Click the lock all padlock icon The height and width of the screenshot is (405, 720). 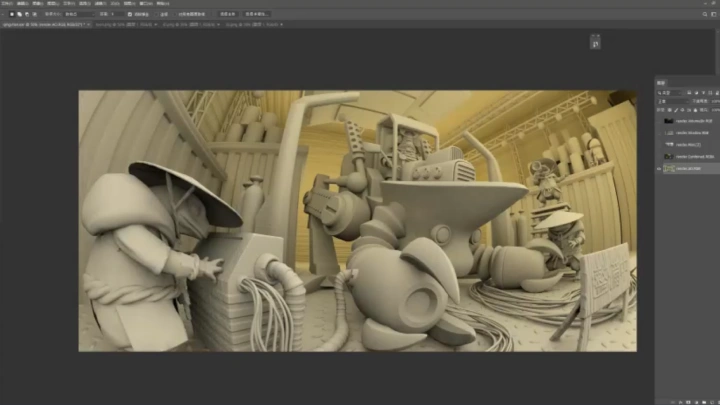(x=695, y=110)
